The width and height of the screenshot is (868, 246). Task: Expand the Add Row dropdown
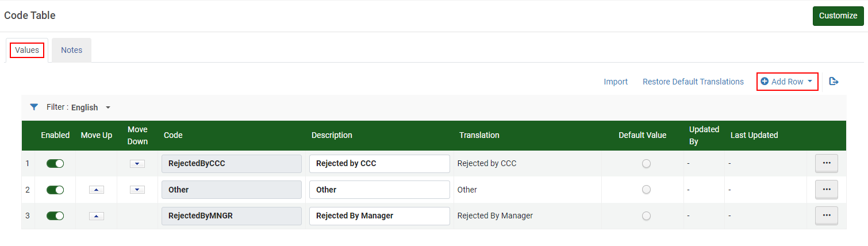click(x=788, y=82)
